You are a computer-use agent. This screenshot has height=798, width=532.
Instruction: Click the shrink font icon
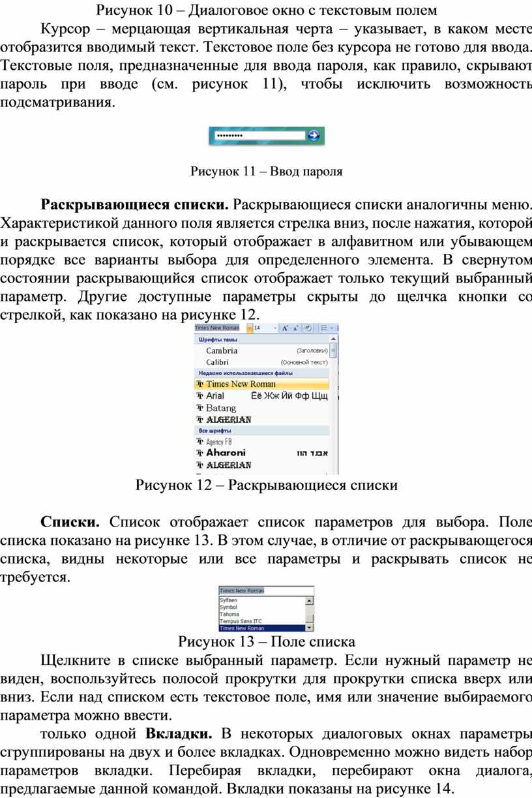click(296, 328)
